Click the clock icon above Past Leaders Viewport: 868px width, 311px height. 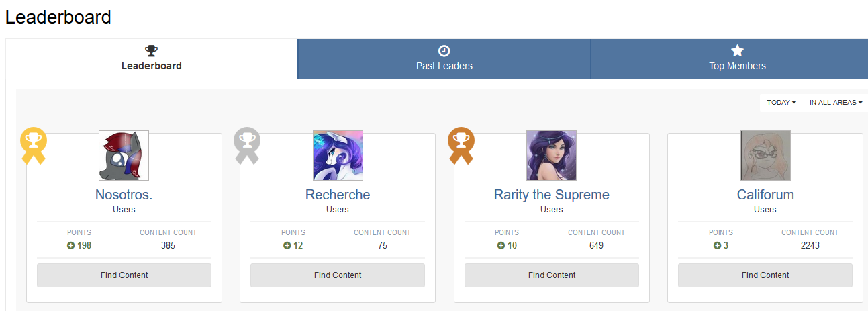(x=444, y=51)
